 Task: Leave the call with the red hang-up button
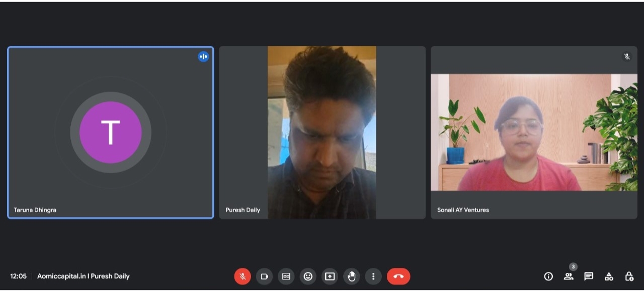coord(398,276)
